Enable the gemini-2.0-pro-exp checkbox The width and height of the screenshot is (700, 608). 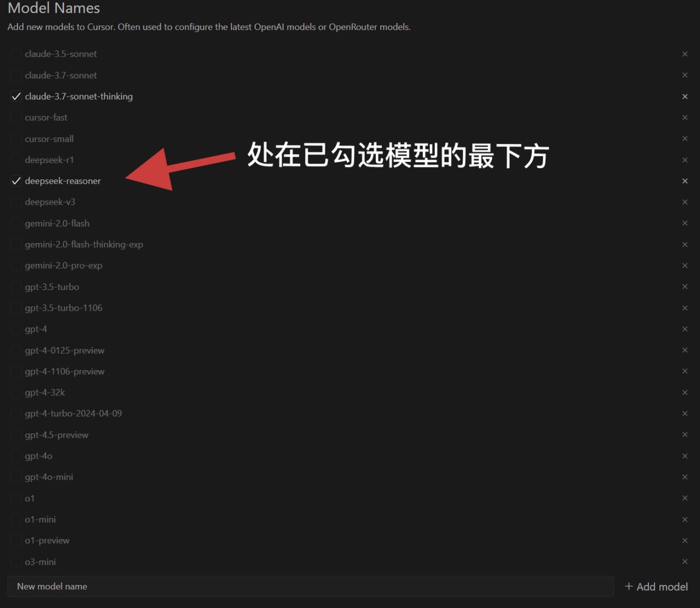click(x=16, y=265)
